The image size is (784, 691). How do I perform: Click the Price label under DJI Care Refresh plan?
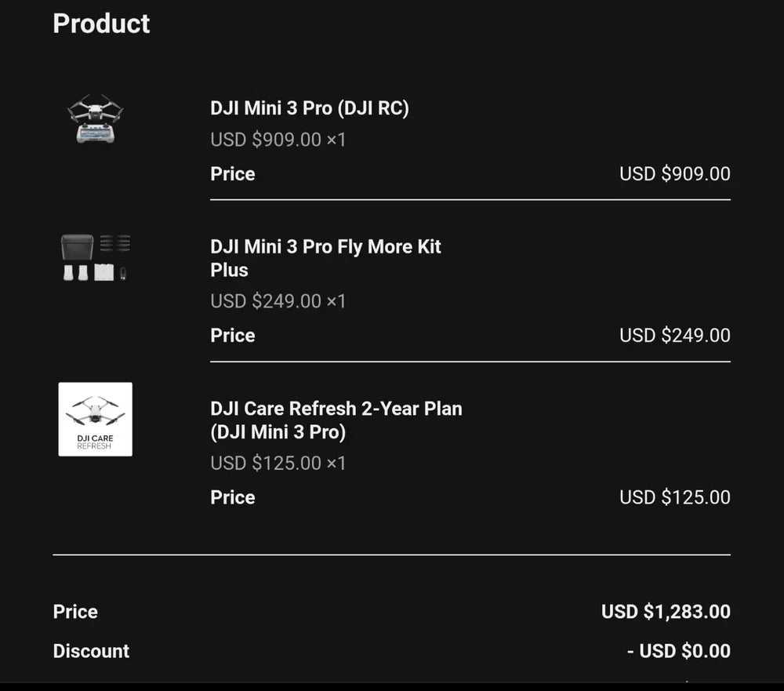click(233, 497)
